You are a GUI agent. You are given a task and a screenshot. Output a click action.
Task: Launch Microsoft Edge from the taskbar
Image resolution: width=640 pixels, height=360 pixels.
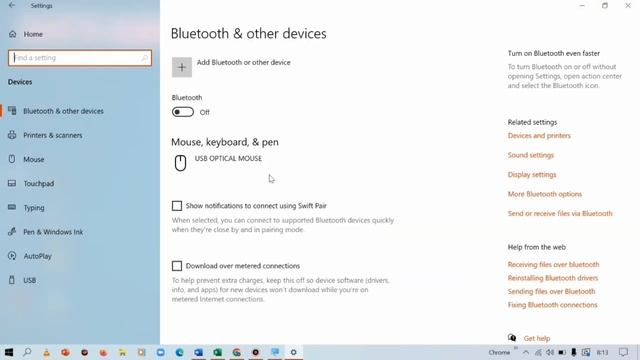coord(179,352)
